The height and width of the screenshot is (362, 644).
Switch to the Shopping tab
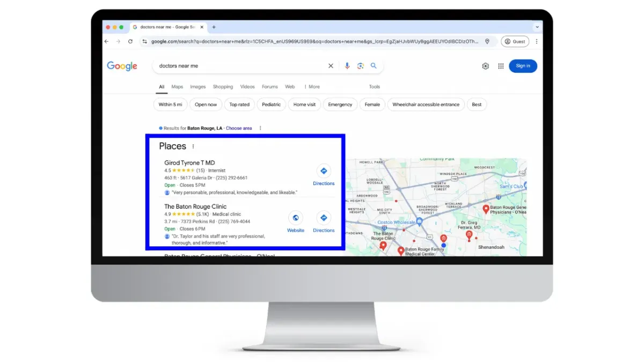[223, 87]
